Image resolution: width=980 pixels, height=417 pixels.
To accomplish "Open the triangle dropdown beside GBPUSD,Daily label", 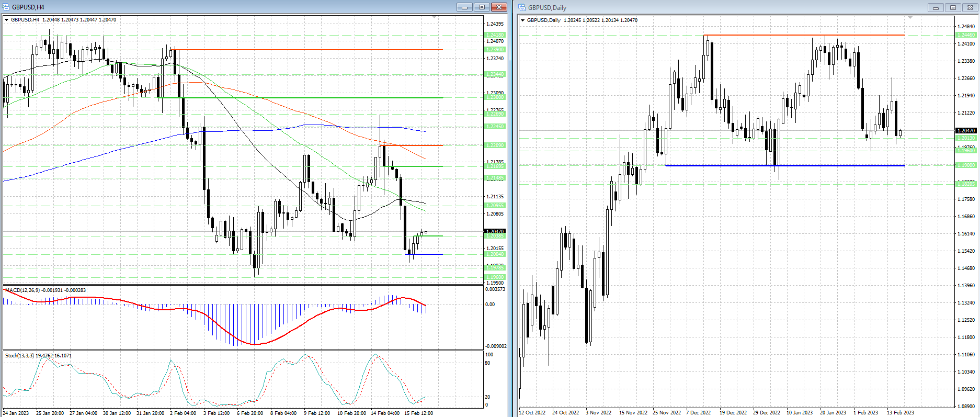I will [522, 20].
